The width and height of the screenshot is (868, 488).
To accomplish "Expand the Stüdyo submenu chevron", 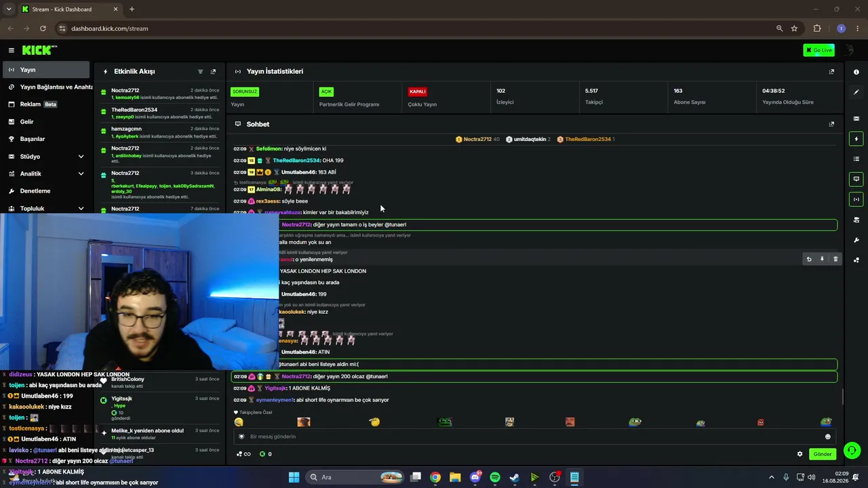I will (x=81, y=157).
